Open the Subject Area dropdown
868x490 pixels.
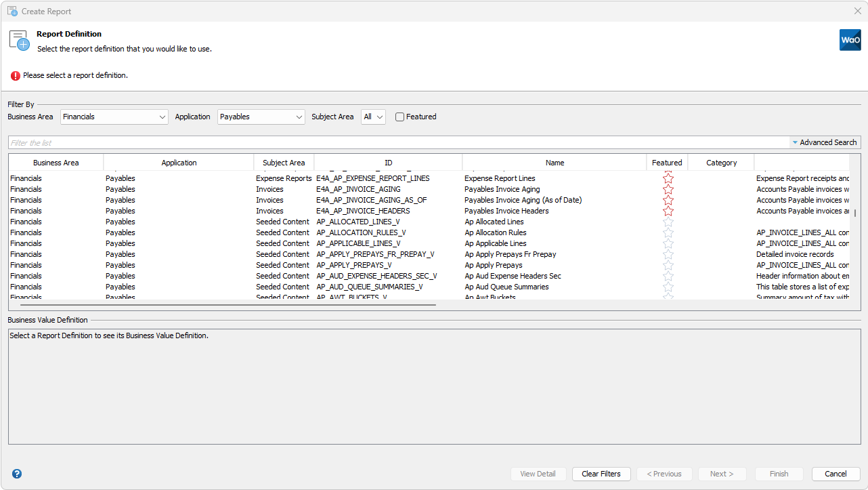pyautogui.click(x=373, y=117)
